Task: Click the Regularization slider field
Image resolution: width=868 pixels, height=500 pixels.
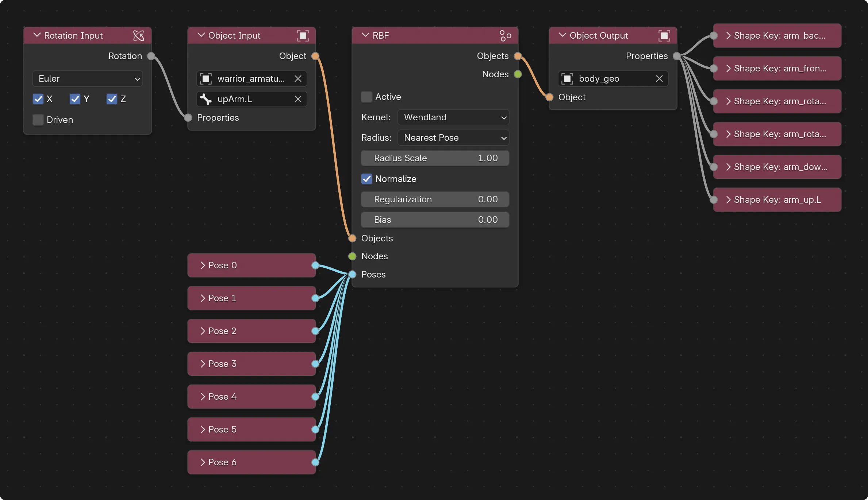Action: (x=435, y=199)
